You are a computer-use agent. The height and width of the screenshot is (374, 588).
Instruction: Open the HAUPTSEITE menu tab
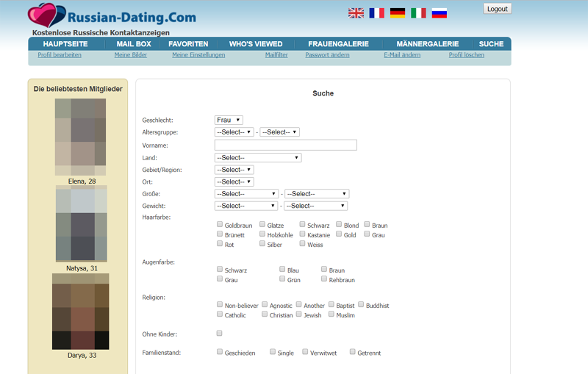point(65,44)
